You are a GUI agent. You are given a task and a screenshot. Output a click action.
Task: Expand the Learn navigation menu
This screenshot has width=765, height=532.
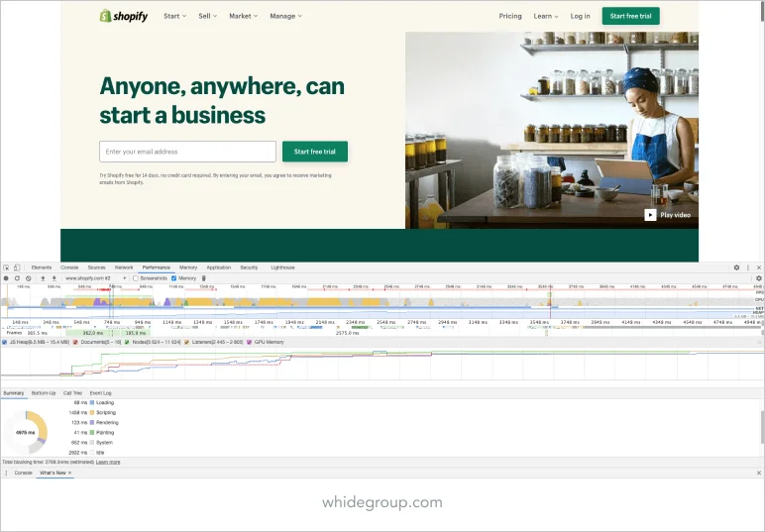[x=545, y=16]
